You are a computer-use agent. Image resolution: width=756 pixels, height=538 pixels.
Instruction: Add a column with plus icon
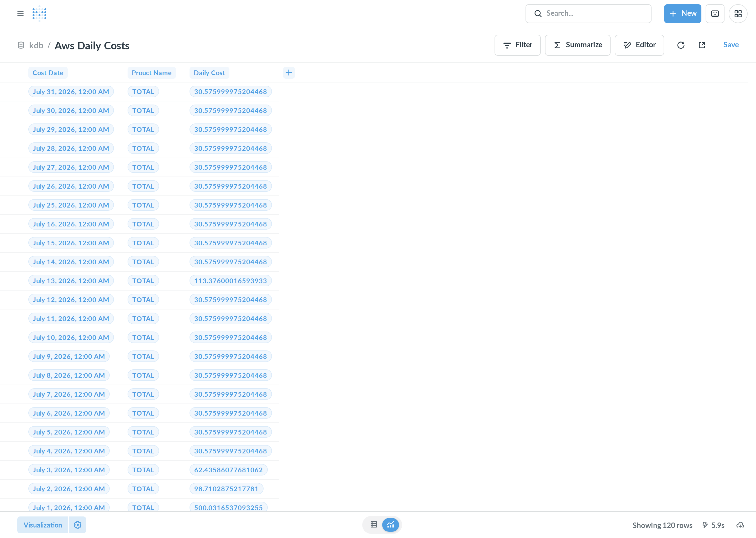289,73
